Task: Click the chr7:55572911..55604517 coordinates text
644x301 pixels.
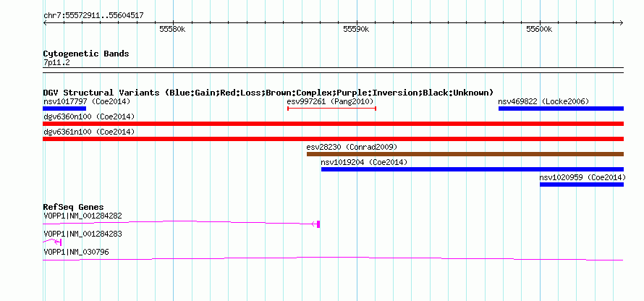Action: [93, 15]
